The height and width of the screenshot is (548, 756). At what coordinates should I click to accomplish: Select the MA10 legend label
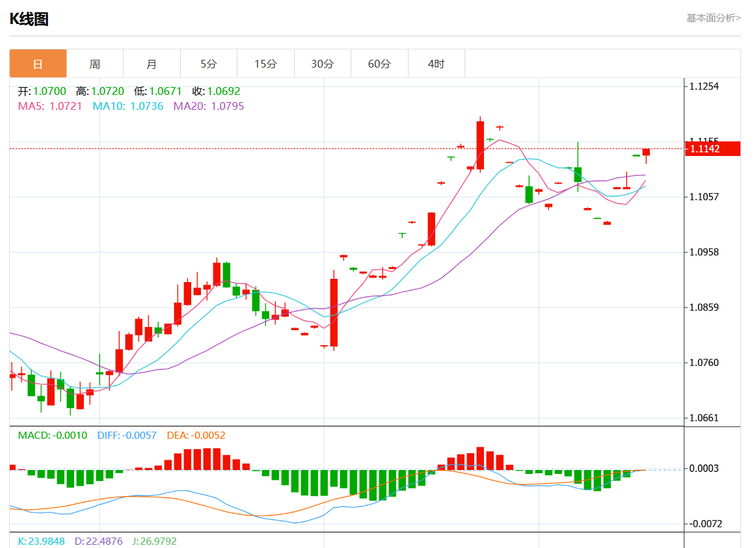click(x=128, y=106)
